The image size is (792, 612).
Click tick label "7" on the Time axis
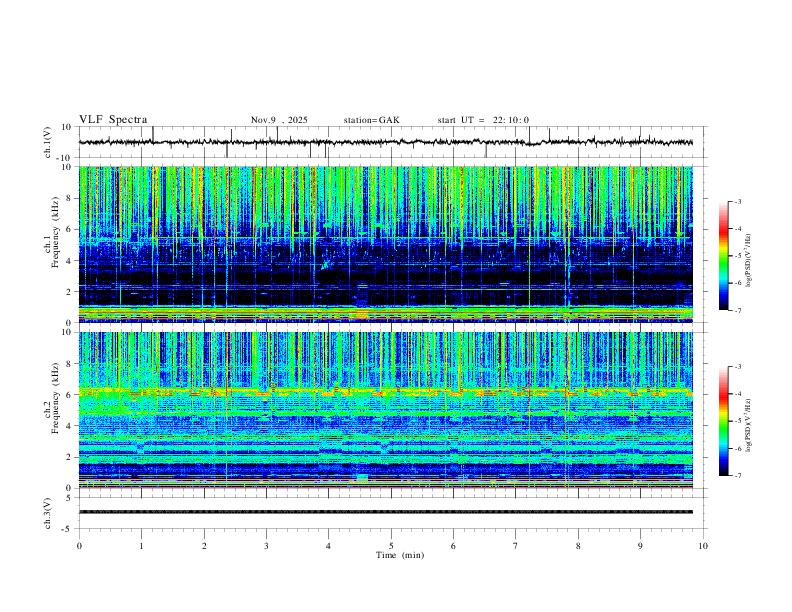(x=516, y=546)
